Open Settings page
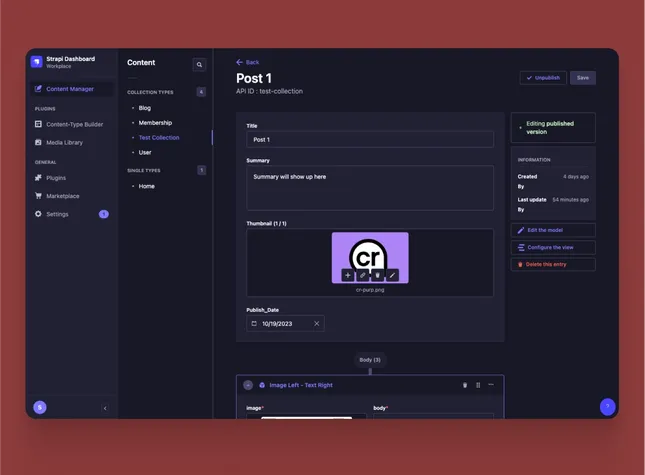 [x=52, y=214]
